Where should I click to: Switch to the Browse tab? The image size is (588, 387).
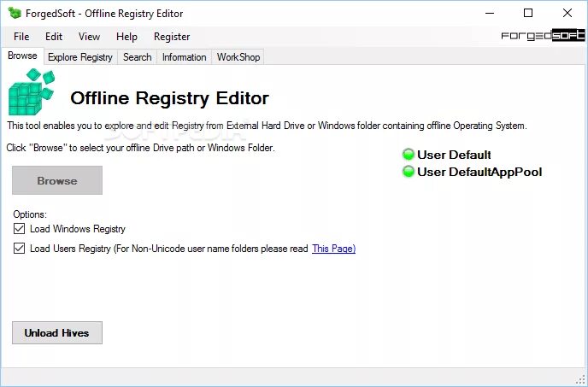point(22,56)
